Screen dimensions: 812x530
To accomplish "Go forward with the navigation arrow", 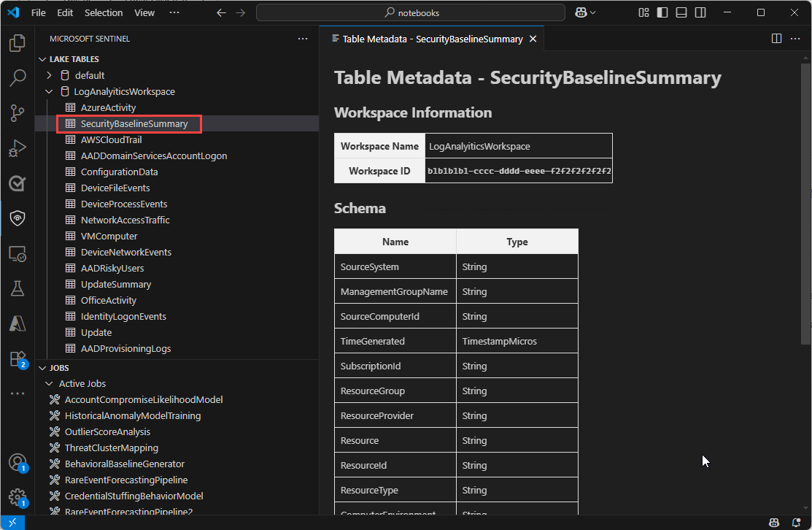I will [240, 12].
